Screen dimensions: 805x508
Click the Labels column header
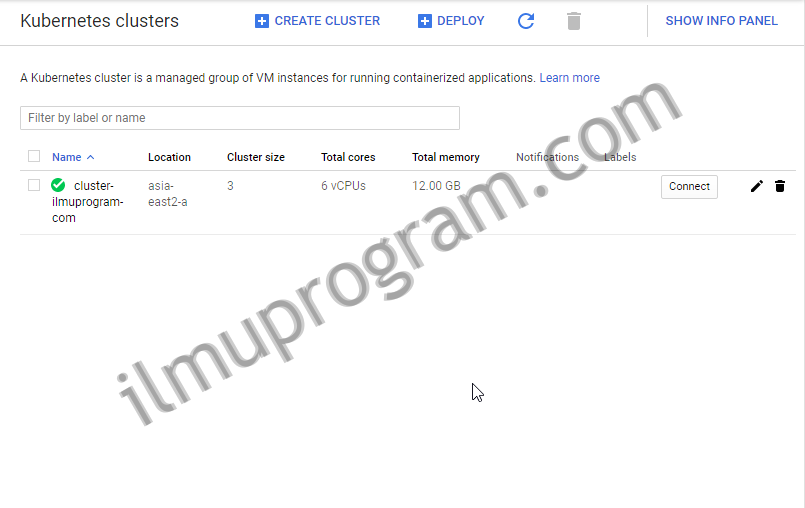(x=620, y=157)
